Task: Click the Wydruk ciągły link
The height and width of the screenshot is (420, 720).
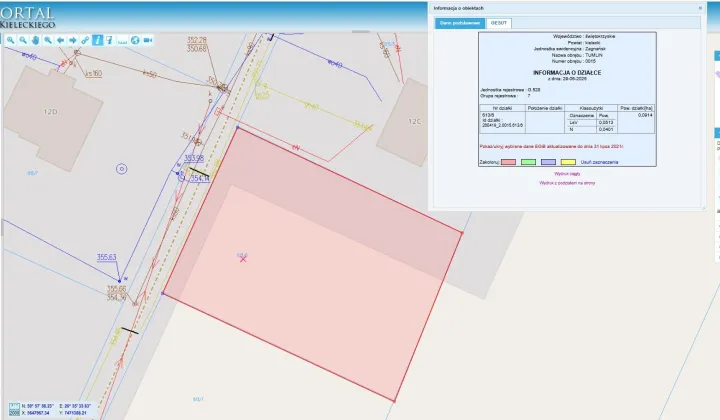Action: [x=567, y=174]
